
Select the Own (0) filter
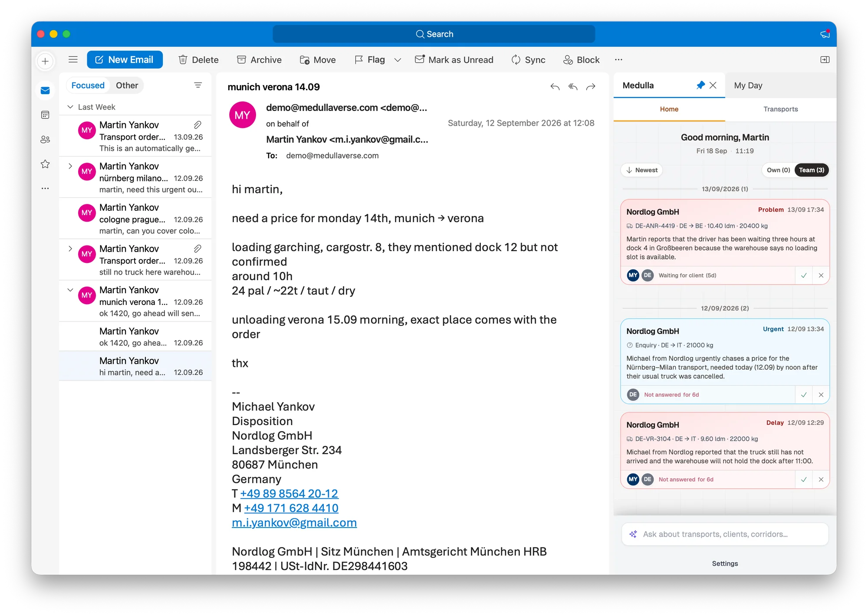778,170
